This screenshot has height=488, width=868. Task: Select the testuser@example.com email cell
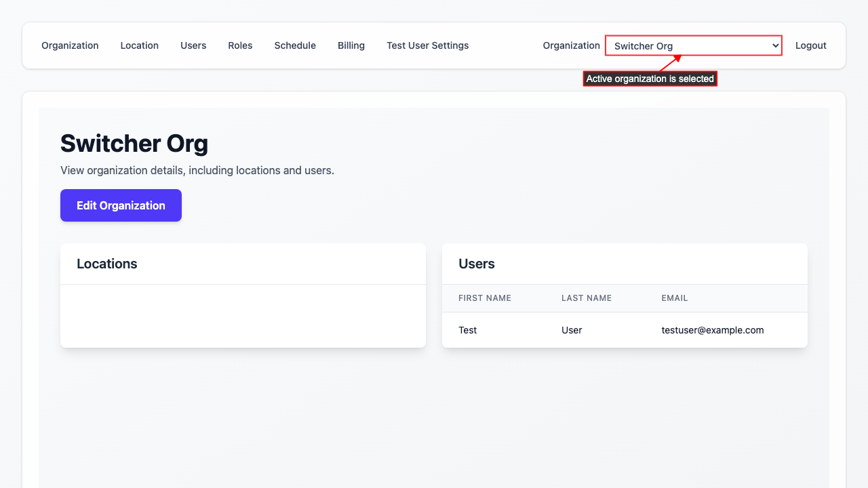(x=713, y=330)
